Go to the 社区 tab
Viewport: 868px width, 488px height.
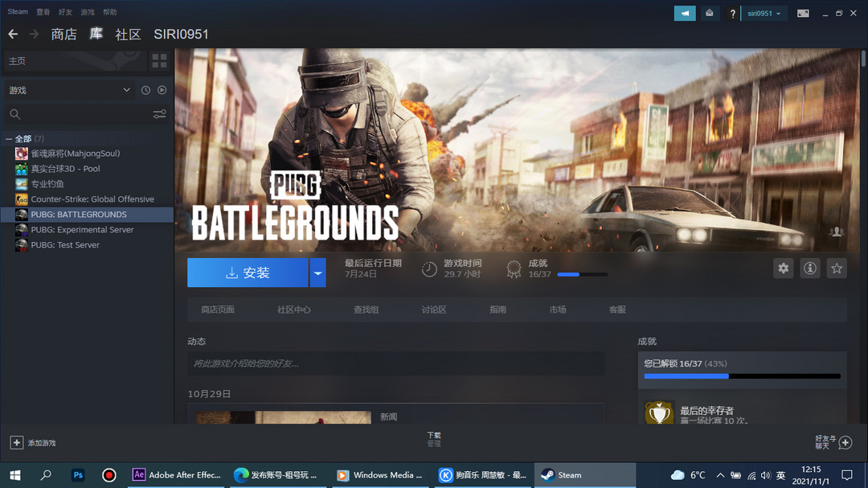click(128, 35)
